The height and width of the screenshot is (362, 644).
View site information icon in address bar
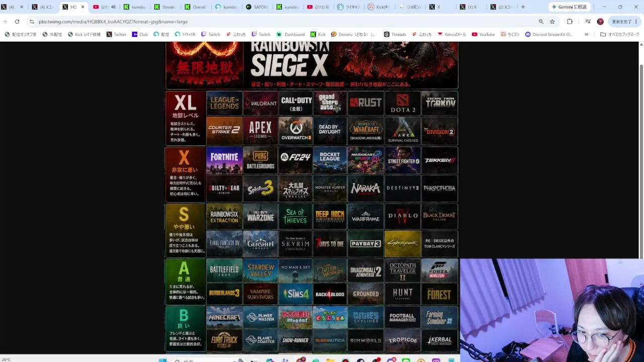[32, 22]
